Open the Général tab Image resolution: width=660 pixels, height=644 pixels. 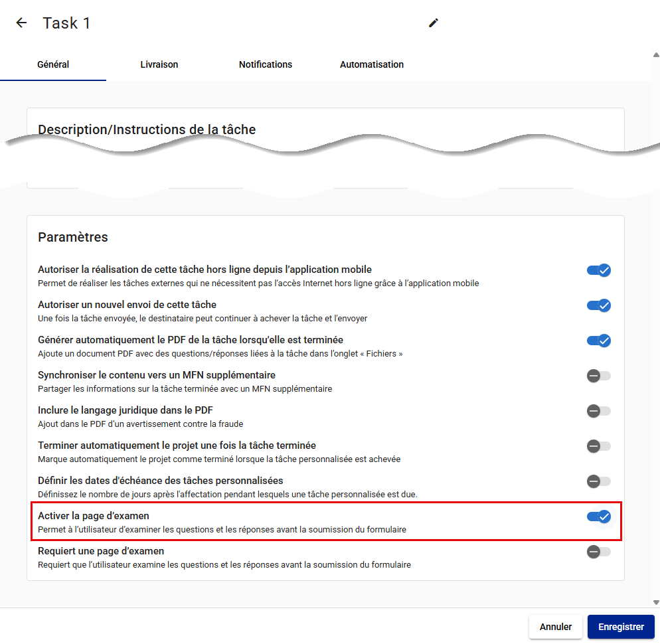(x=53, y=64)
